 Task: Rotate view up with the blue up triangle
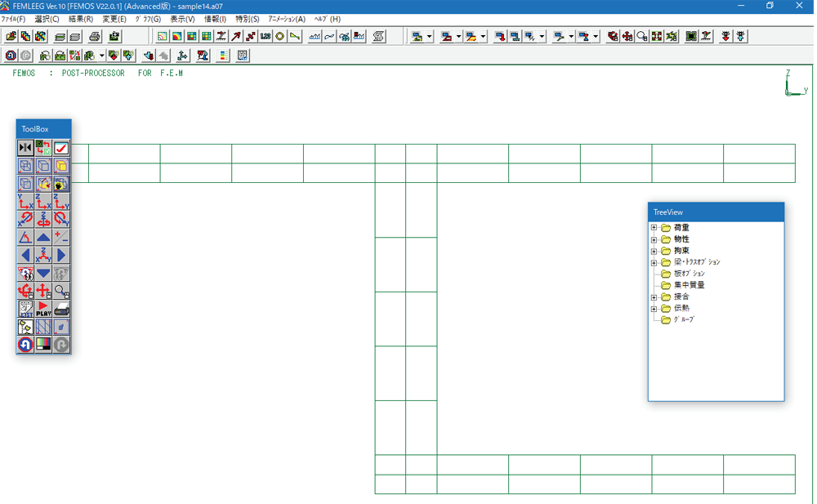pyautogui.click(x=43, y=238)
